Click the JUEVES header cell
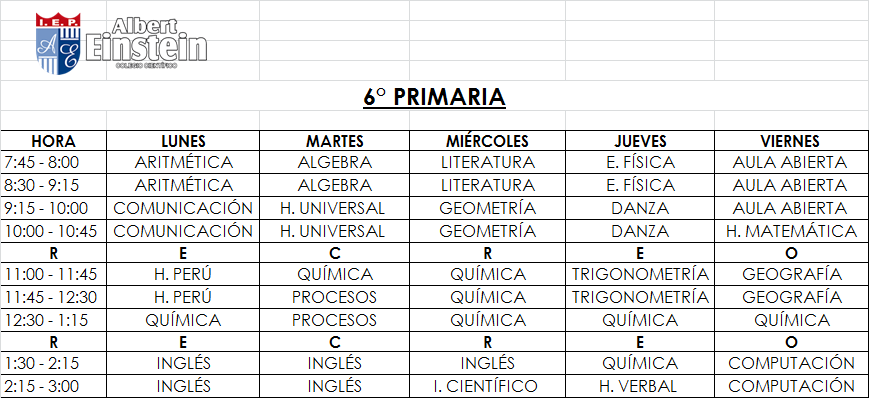Image resolution: width=885 pixels, height=407 pixels. [x=639, y=141]
